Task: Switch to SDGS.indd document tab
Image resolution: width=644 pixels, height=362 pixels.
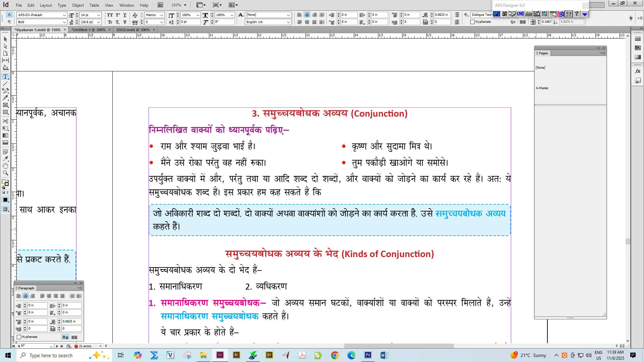Action: 133,30
